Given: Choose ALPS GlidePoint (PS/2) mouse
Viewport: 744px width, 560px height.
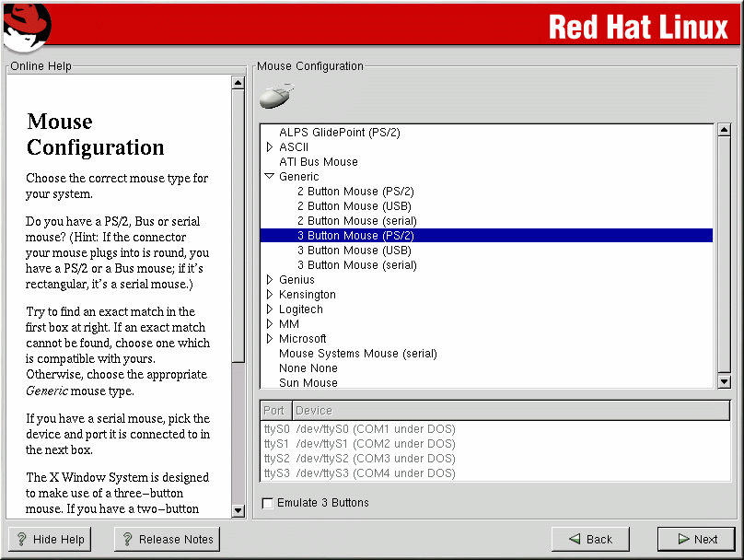Looking at the screenshot, I should 339,133.
